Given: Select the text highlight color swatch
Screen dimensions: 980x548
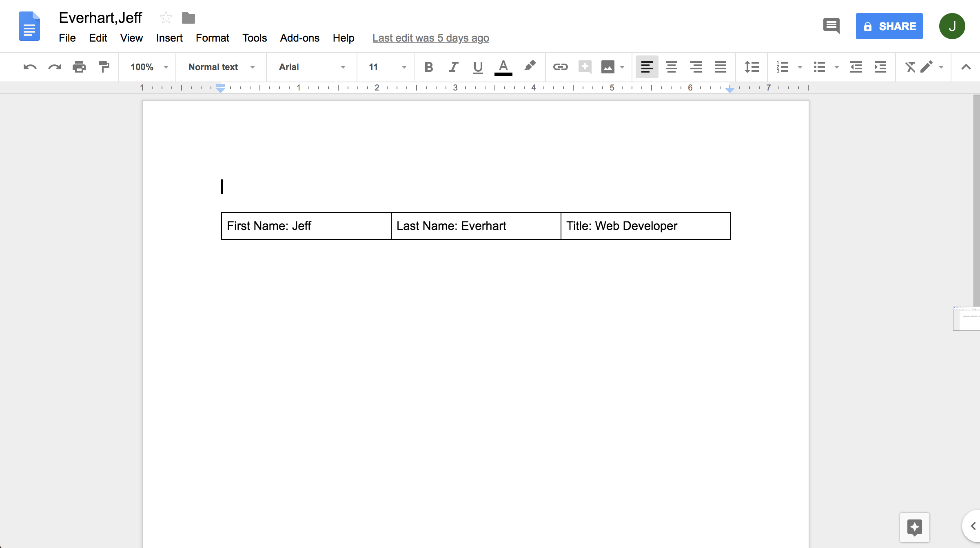Looking at the screenshot, I should [x=530, y=66].
